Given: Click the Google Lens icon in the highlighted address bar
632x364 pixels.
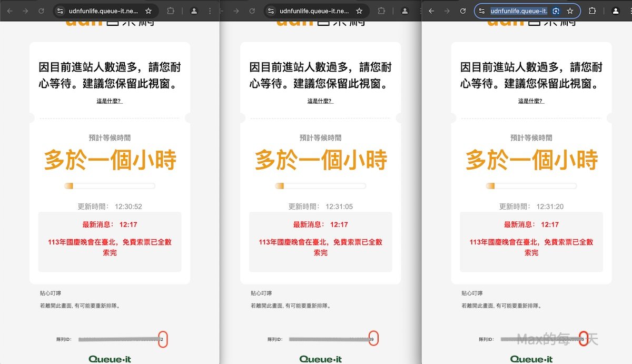Looking at the screenshot, I should [x=556, y=11].
